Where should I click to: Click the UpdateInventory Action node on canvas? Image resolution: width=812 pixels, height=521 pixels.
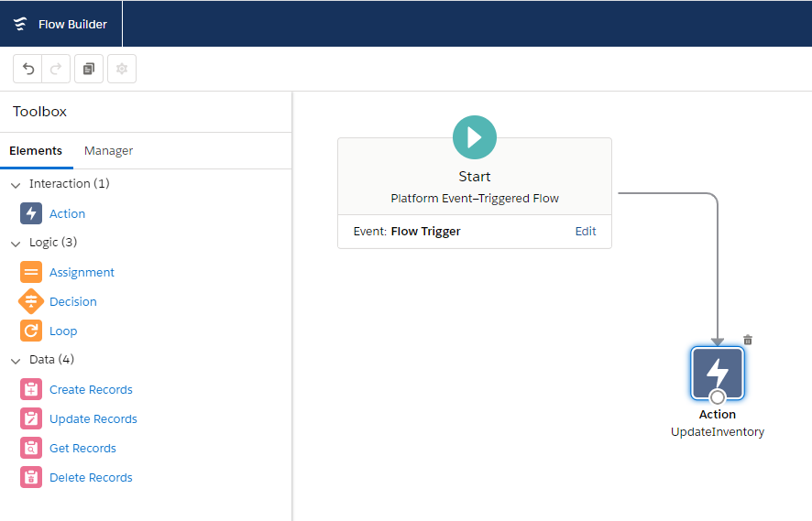(x=718, y=373)
